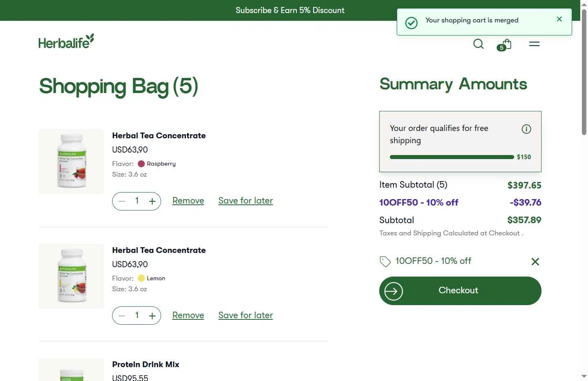Click the free shipping progress bar
Viewport: 588px width, 381px height.
point(452,157)
